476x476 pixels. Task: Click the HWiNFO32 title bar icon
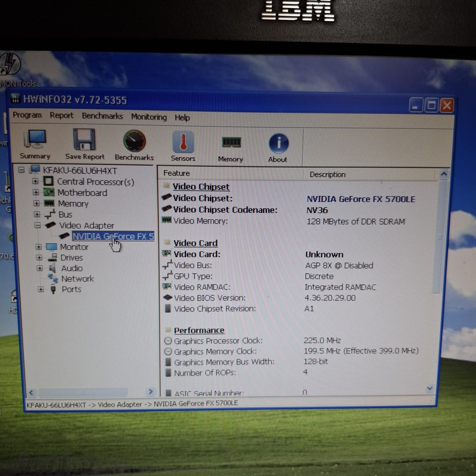point(15,99)
